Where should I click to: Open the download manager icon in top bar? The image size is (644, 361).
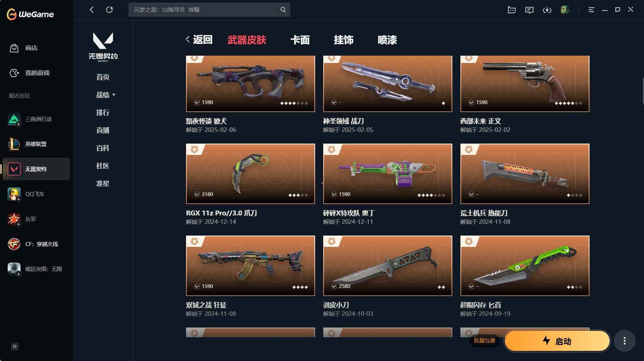pyautogui.click(x=547, y=10)
